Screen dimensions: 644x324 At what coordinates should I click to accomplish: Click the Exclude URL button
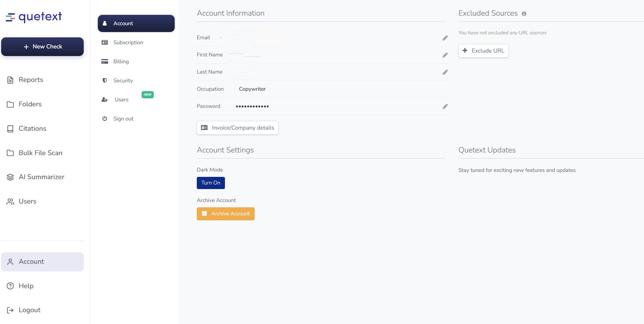click(483, 51)
